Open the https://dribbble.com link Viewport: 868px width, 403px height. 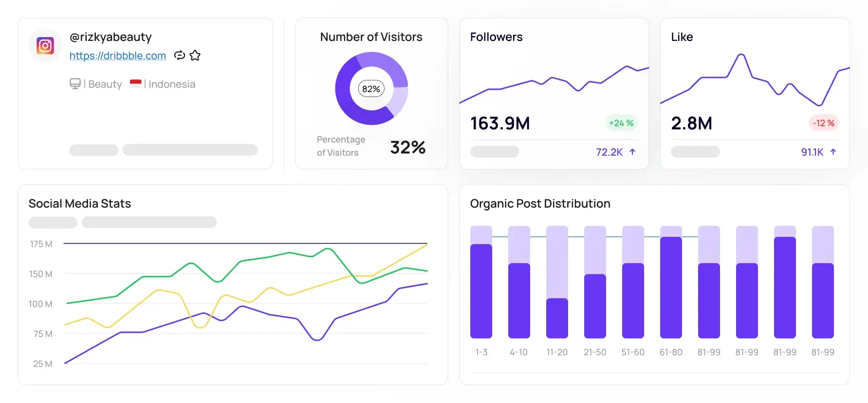pyautogui.click(x=118, y=56)
